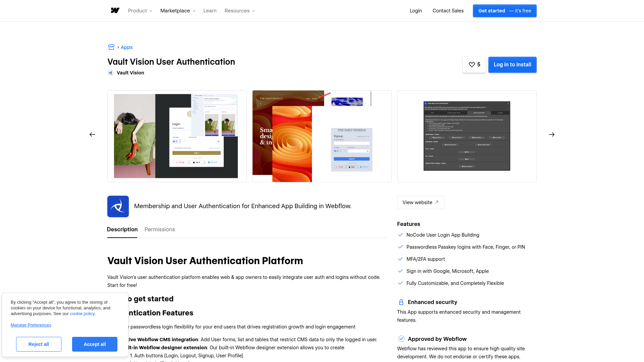Open the View website link
This screenshot has width=644, height=362.
click(x=421, y=202)
